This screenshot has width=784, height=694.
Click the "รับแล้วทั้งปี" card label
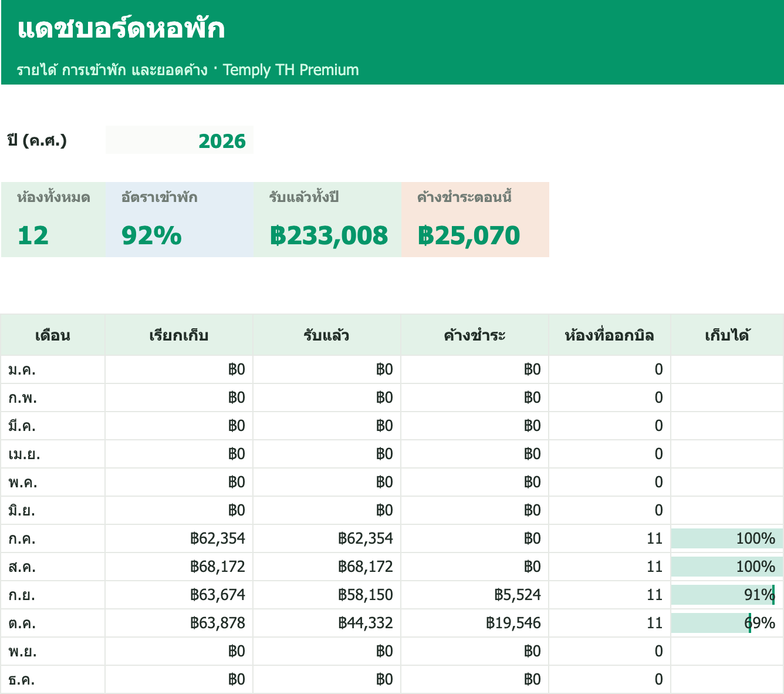(x=304, y=197)
